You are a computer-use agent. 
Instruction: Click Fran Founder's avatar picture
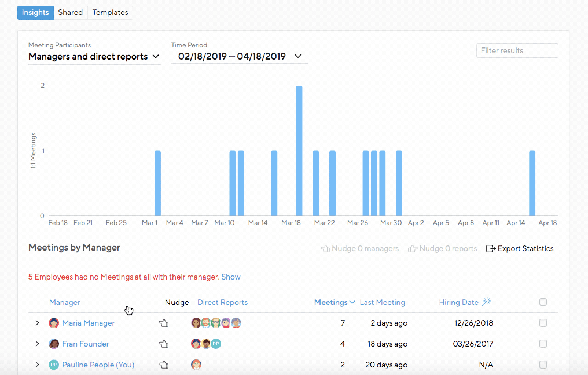pos(54,344)
